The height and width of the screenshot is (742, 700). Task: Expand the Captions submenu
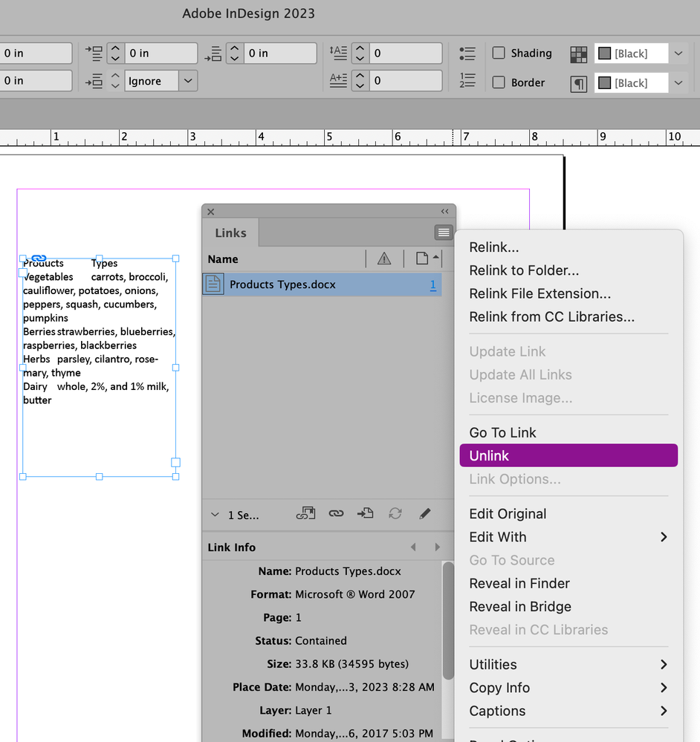(x=664, y=711)
